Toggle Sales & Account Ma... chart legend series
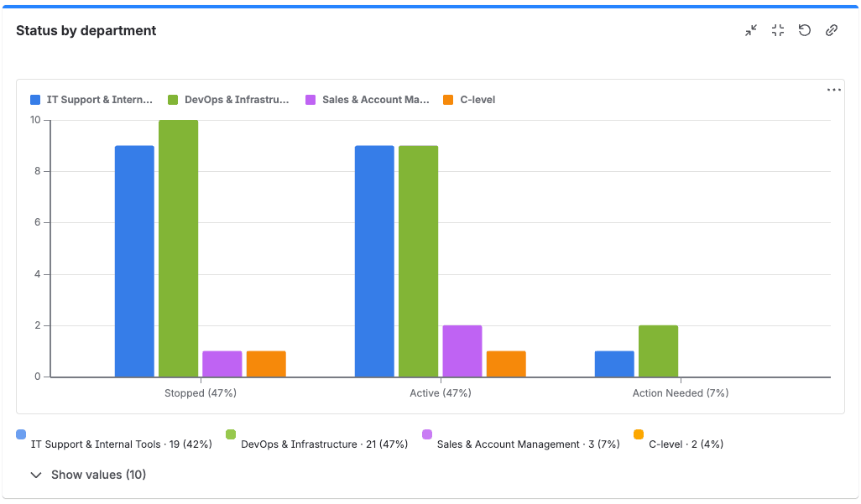861x504 pixels. point(368,100)
